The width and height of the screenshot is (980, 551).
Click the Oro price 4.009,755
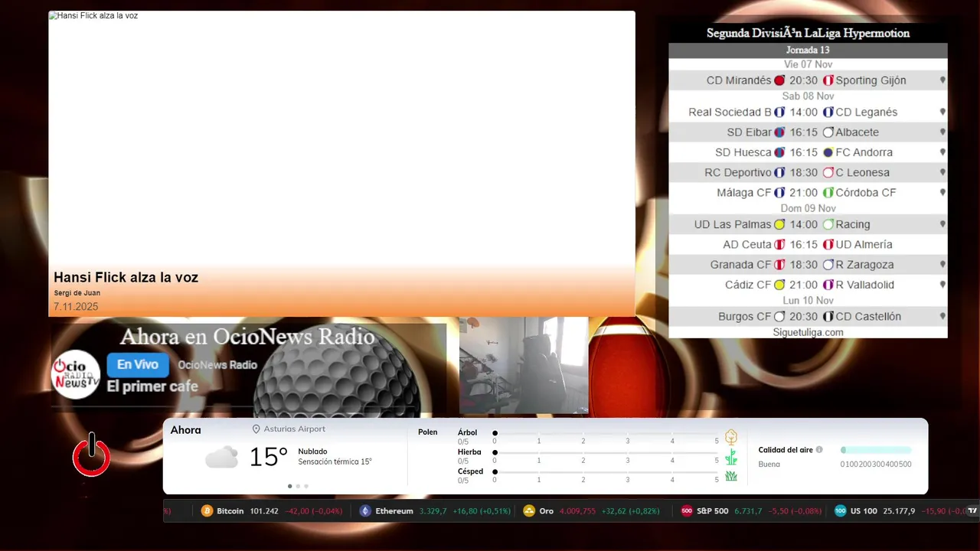coord(577,511)
